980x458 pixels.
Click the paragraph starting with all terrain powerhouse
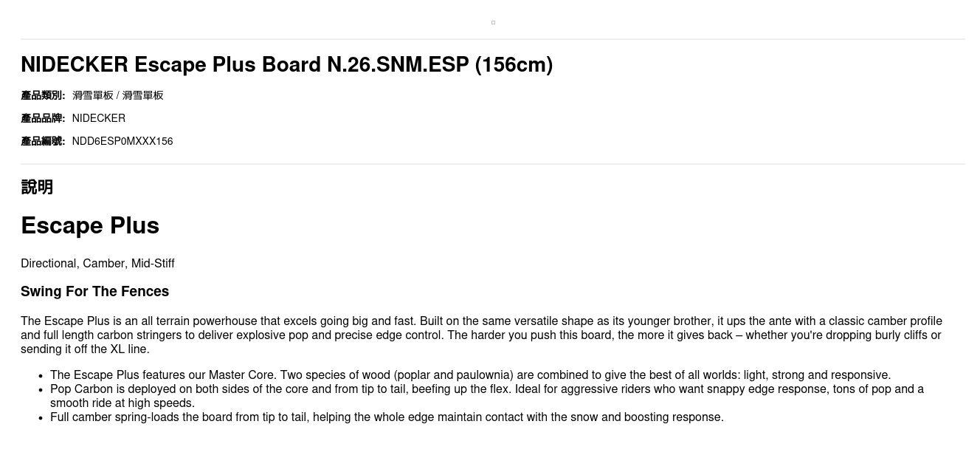481,321
